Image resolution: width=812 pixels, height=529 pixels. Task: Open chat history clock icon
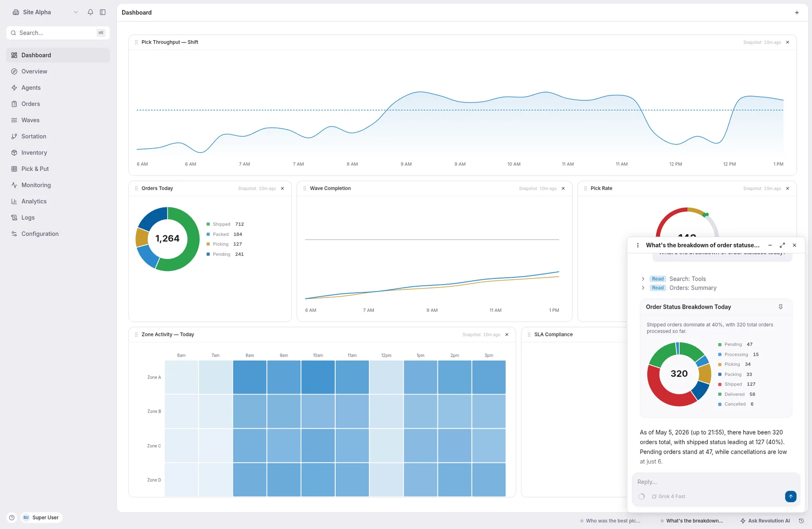point(801,521)
